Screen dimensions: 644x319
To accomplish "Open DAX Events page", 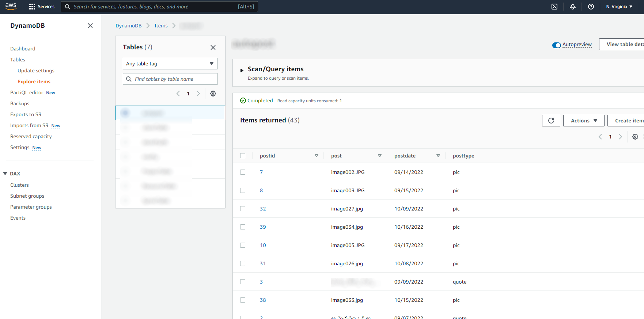I will 18,218.
